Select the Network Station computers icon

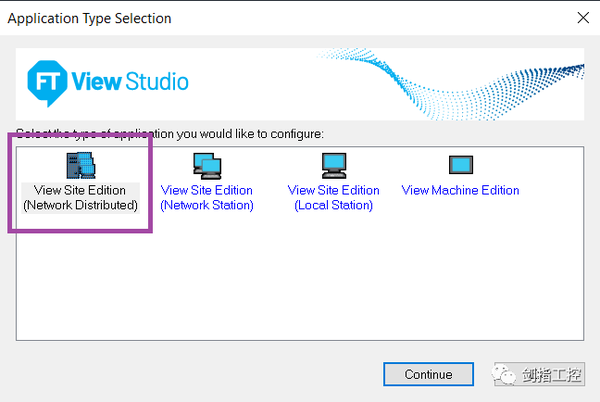(207, 165)
